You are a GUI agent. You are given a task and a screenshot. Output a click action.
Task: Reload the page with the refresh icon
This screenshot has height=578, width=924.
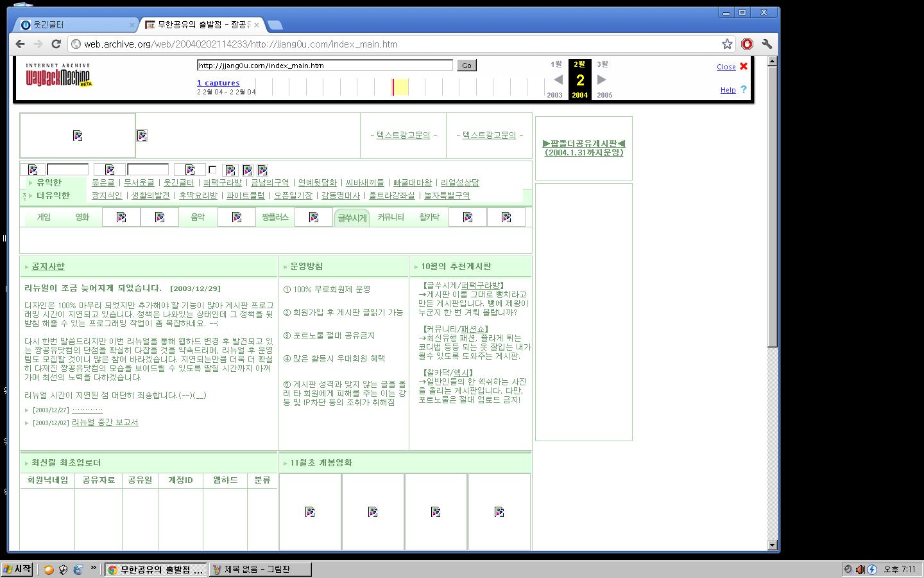(x=56, y=44)
